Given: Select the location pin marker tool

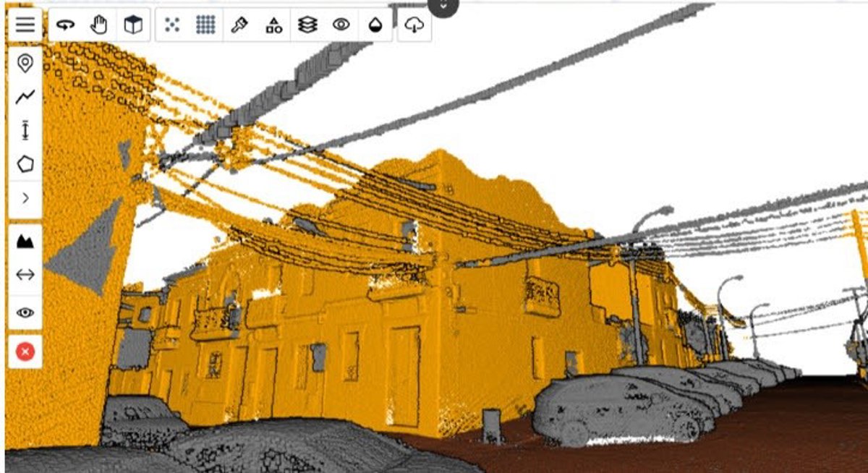Looking at the screenshot, I should click(25, 64).
